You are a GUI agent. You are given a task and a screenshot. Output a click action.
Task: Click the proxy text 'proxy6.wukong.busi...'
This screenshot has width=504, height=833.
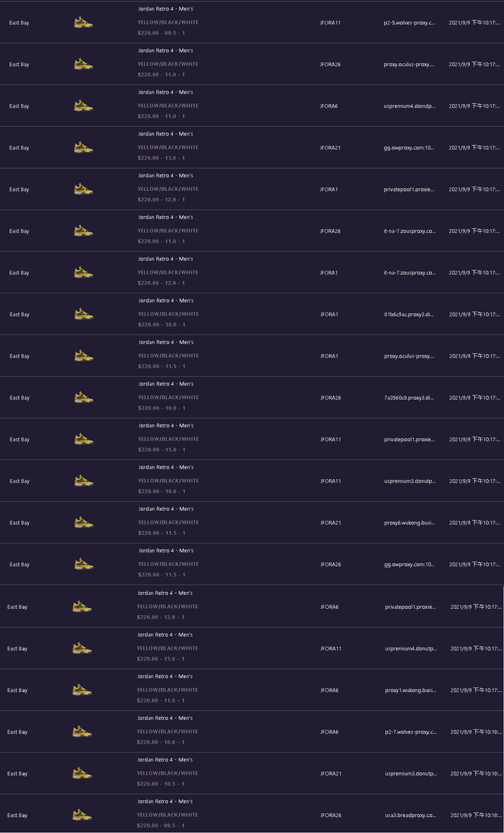click(410, 523)
